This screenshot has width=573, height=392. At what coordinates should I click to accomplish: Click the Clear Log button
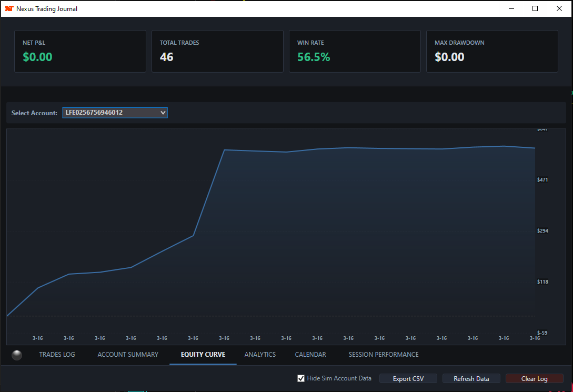534,378
